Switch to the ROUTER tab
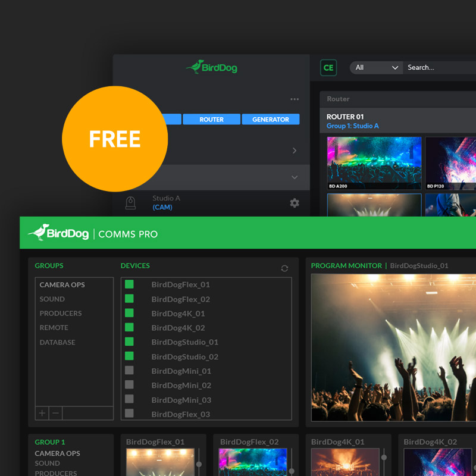Viewport: 476px width, 476px height. [x=211, y=120]
